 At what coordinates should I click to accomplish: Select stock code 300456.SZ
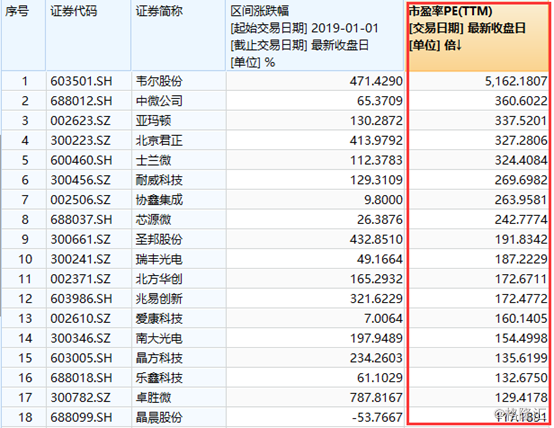click(x=80, y=180)
